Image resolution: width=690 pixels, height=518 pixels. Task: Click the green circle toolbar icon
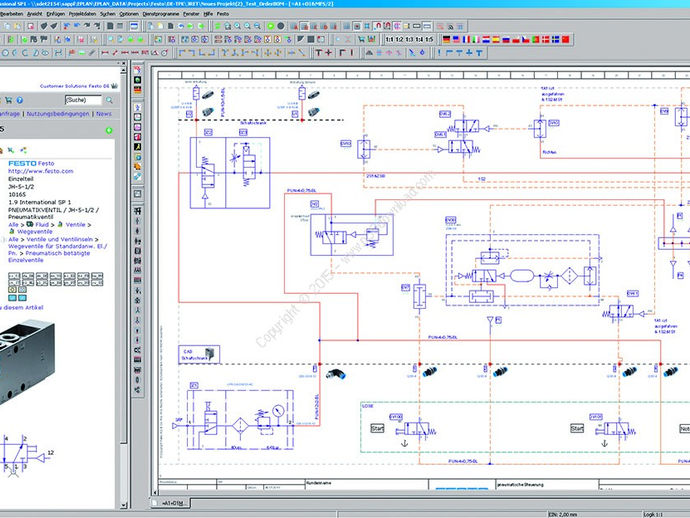pos(271,26)
